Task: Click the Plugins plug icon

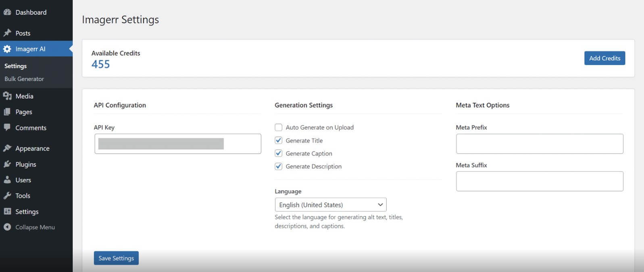Action: [x=7, y=164]
